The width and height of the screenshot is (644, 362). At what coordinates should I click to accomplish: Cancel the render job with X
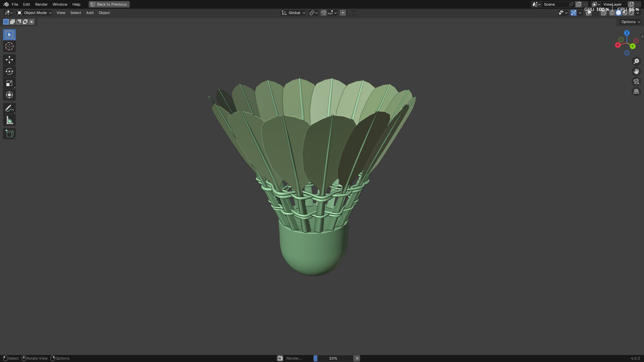click(x=357, y=358)
